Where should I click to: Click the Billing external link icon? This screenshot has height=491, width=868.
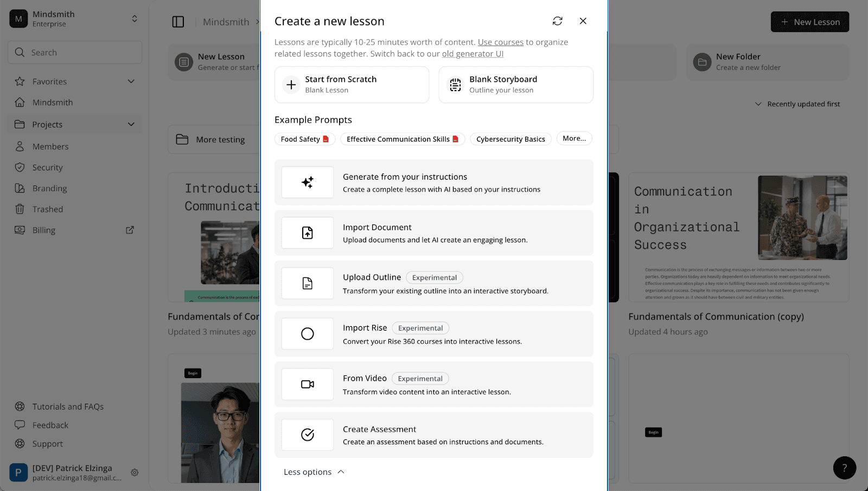coord(130,230)
